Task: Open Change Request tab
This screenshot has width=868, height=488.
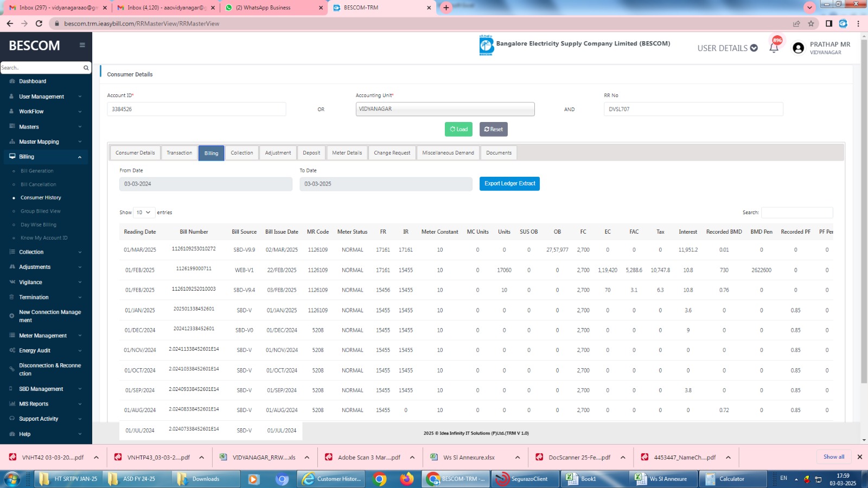Action: [392, 153]
